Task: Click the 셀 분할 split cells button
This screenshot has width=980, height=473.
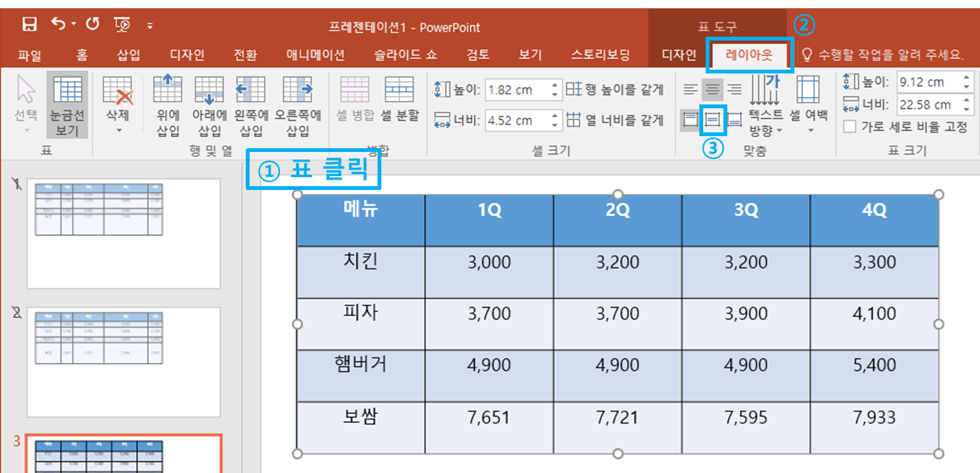Action: [400, 98]
